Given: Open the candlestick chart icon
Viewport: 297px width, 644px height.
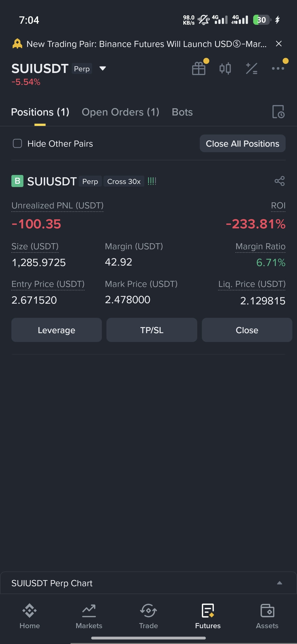Looking at the screenshot, I should coord(225,68).
